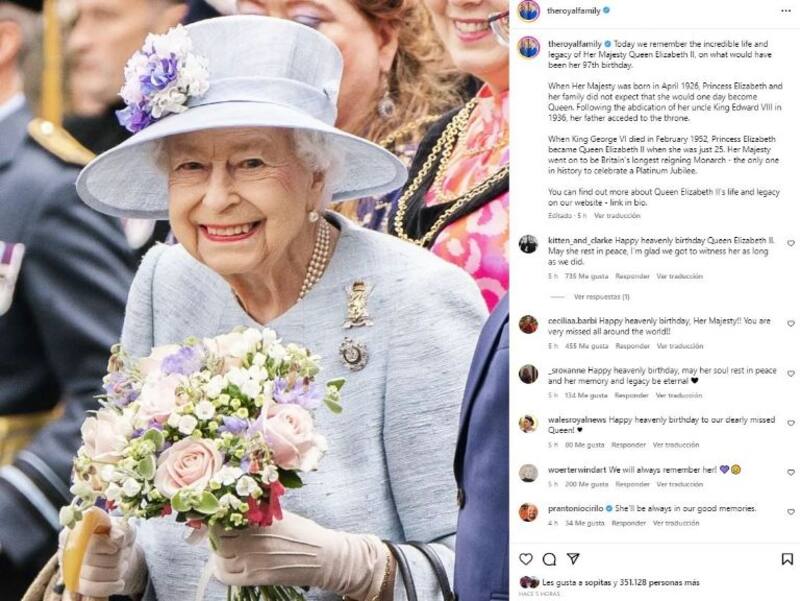Open kitten_and_clarke commenter avatar

click(x=528, y=244)
